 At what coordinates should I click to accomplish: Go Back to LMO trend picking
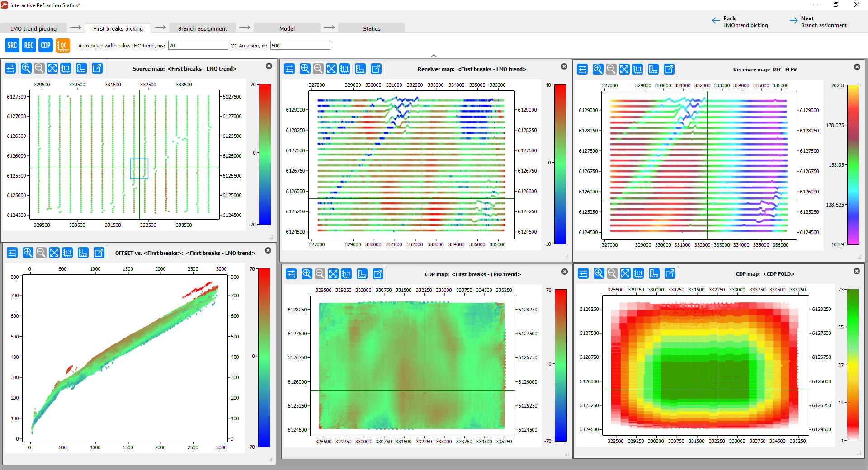tap(740, 22)
